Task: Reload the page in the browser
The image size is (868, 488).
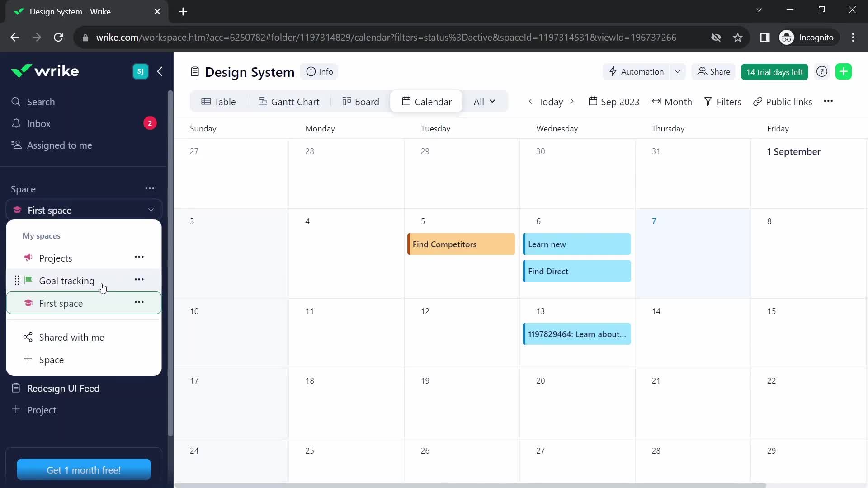Action: click(58, 38)
